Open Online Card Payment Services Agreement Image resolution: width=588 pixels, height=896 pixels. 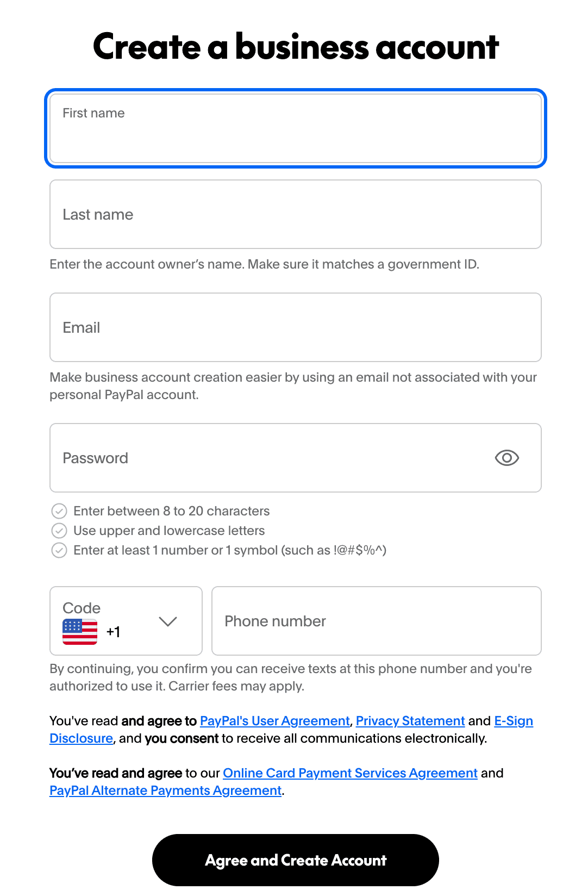[x=350, y=773]
